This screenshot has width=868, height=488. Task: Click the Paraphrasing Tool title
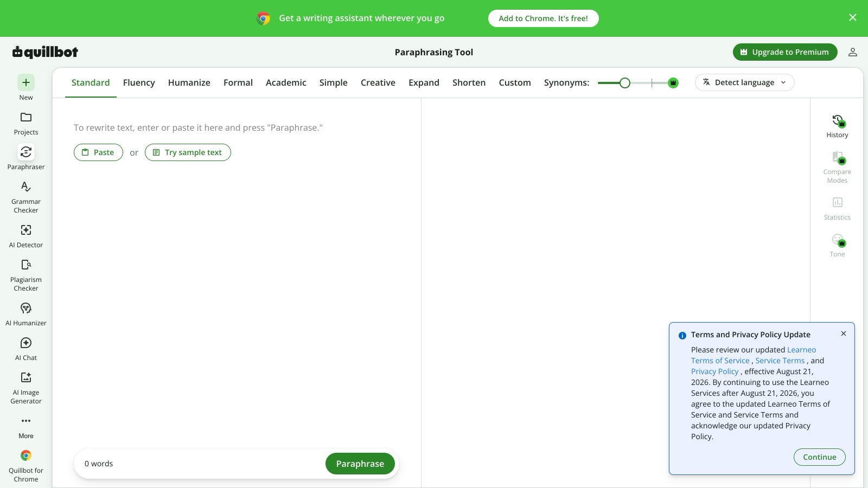pyautogui.click(x=434, y=52)
